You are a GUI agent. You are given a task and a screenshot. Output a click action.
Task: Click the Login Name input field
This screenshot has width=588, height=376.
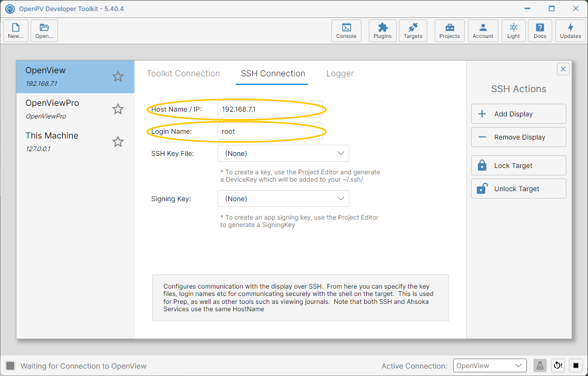point(270,131)
